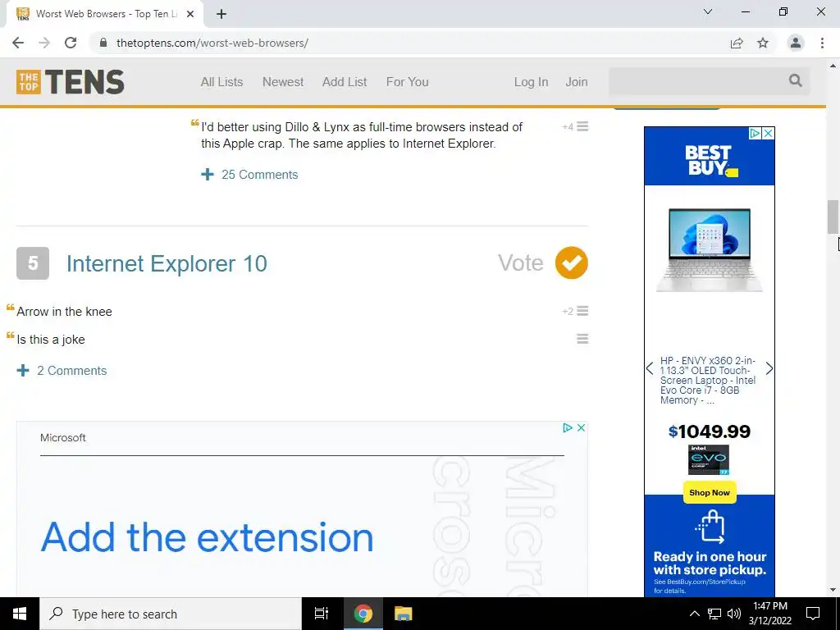Click the browser forward arrow
This screenshot has height=630, width=840.
coord(44,43)
